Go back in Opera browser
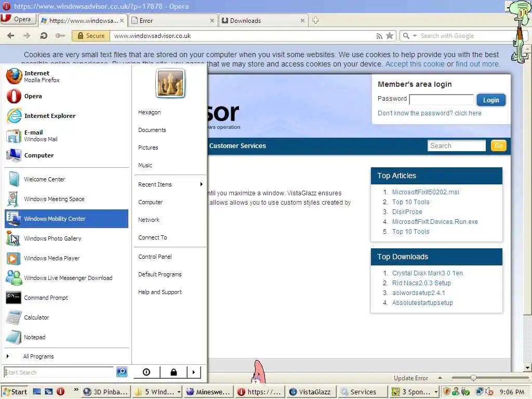 (11, 36)
